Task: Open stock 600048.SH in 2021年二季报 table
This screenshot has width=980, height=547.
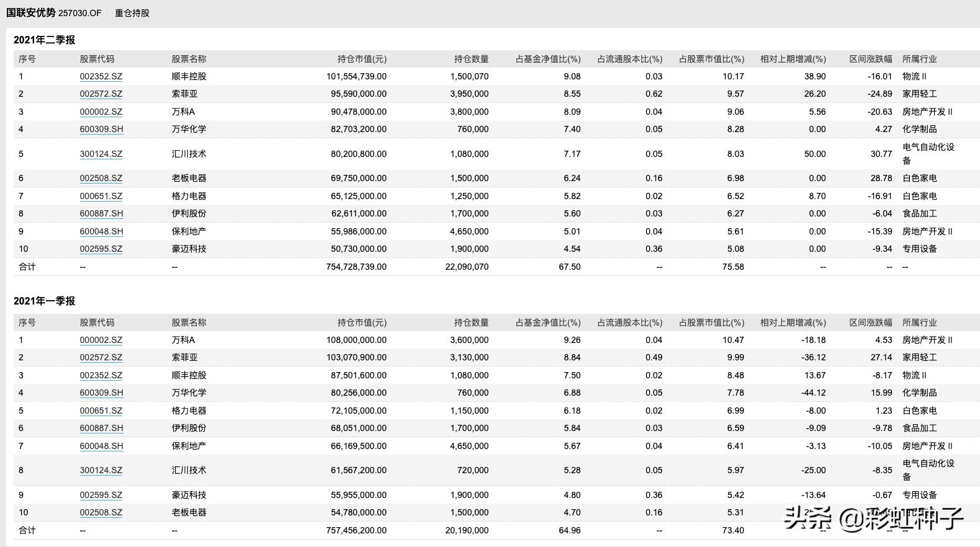Action: pyautogui.click(x=101, y=231)
